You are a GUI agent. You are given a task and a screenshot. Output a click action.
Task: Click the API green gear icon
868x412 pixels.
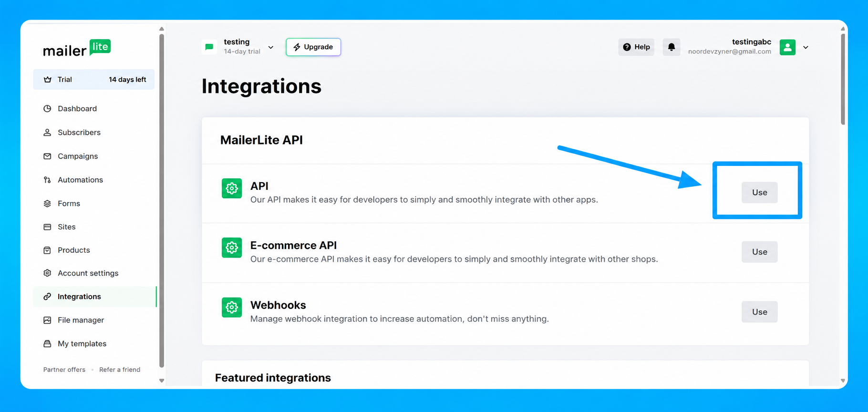coord(232,188)
